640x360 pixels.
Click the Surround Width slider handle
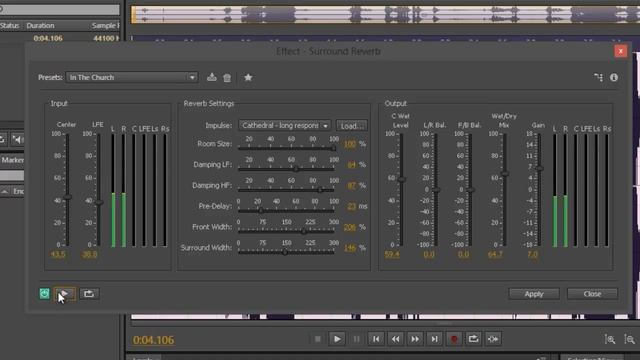pos(285,252)
